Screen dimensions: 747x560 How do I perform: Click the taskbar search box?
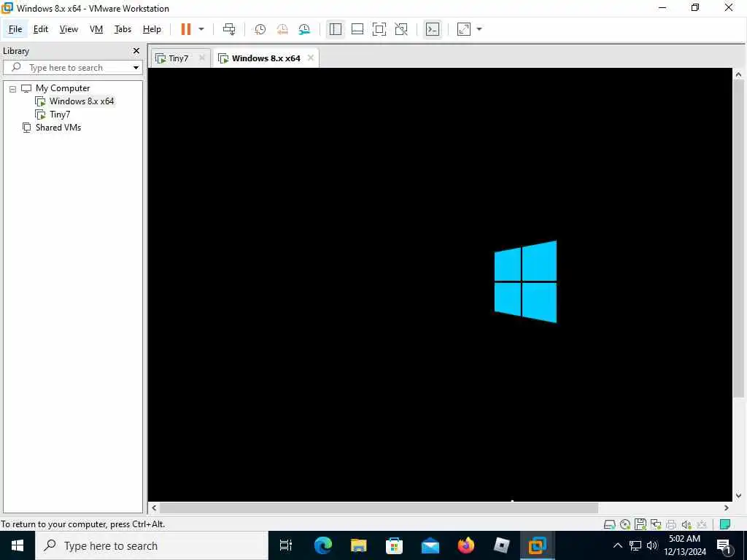pyautogui.click(x=152, y=545)
